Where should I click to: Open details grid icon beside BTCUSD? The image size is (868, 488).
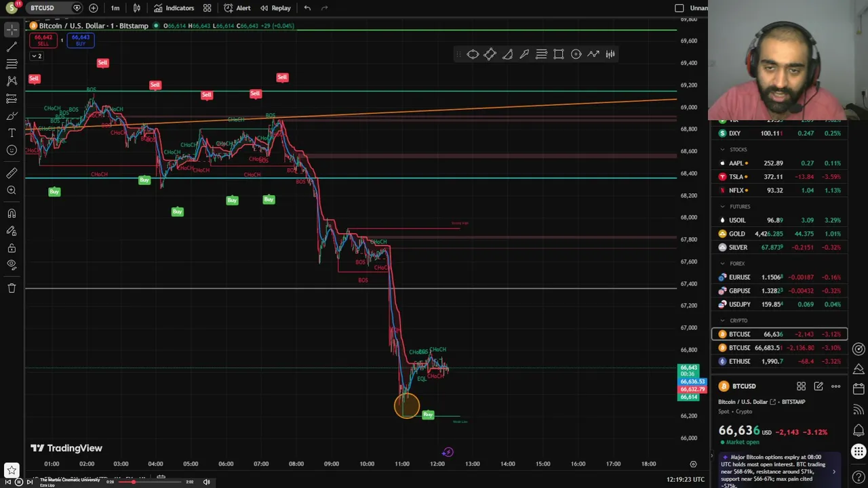801,386
